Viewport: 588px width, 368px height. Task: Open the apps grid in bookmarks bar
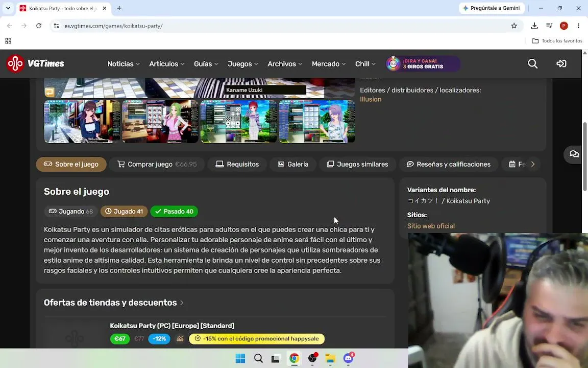(8, 40)
